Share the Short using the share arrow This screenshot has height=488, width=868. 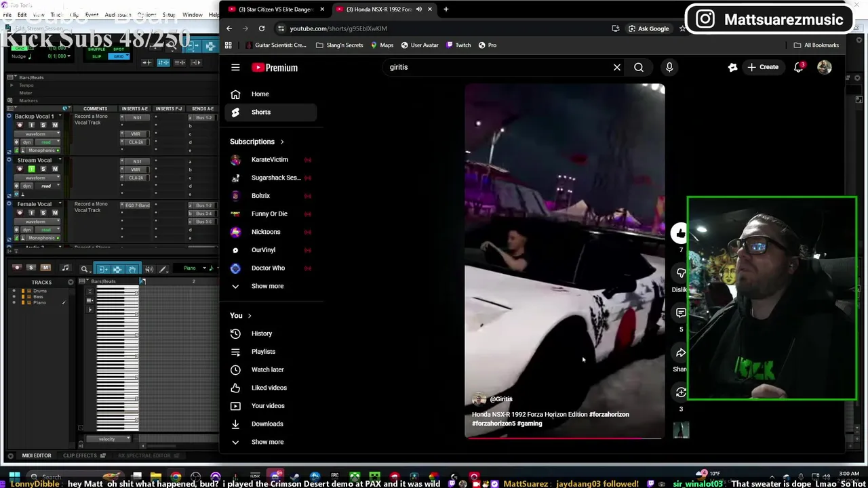(681, 352)
